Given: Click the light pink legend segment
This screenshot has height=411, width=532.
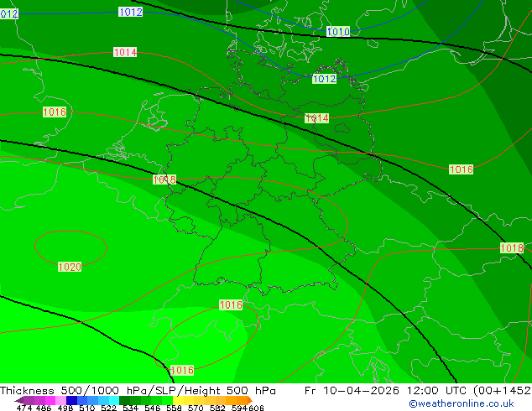Looking at the screenshot, I should (x=60, y=400).
